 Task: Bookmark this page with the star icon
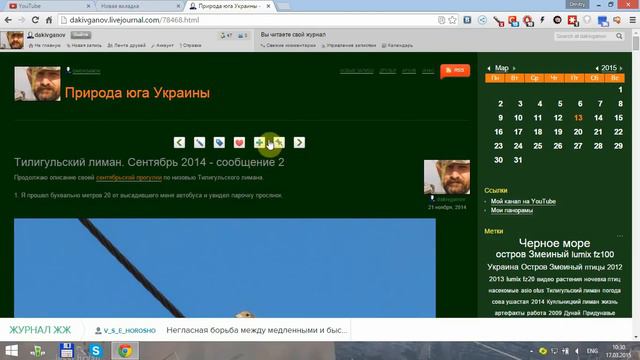(453, 20)
